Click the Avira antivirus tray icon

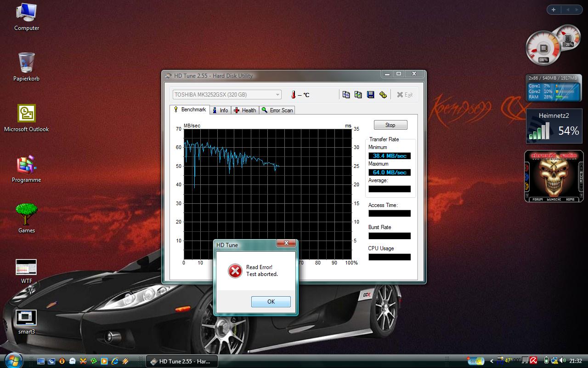point(533,361)
